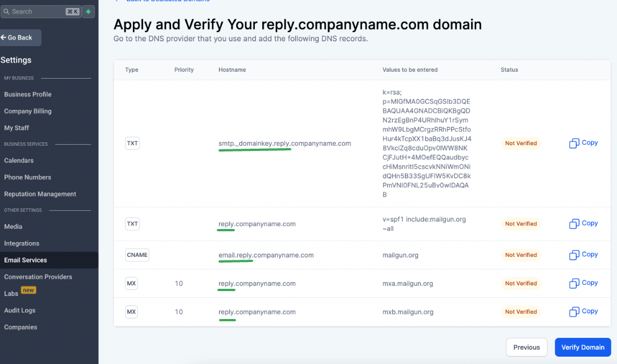Copy the smtp._domainkey TXT record
617x364 pixels.
click(583, 143)
